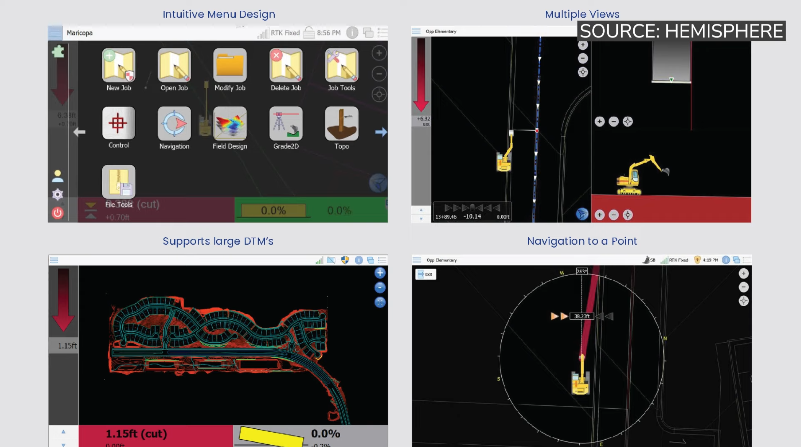801x447 pixels.
Task: Open settings gear in left sidebar
Action: [57, 194]
